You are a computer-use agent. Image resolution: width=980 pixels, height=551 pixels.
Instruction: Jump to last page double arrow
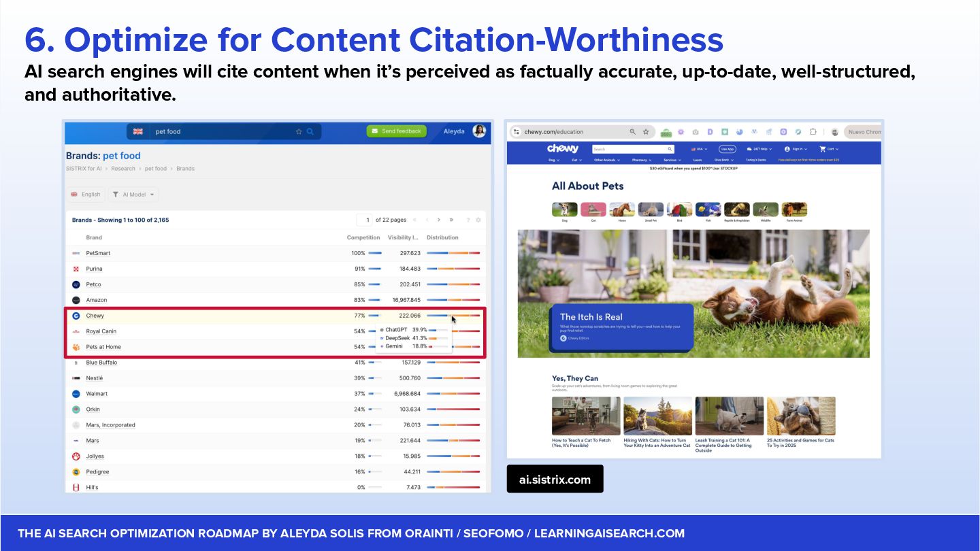tap(451, 220)
